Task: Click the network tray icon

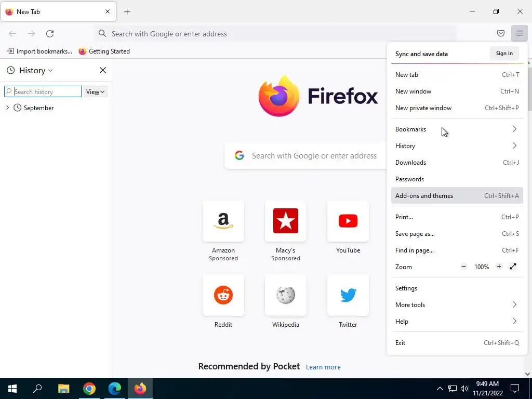Action: 453,389
